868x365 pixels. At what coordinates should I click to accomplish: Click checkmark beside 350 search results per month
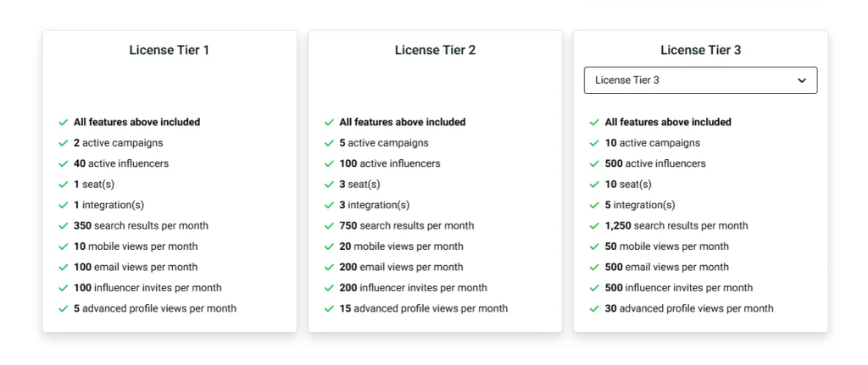[x=63, y=226]
